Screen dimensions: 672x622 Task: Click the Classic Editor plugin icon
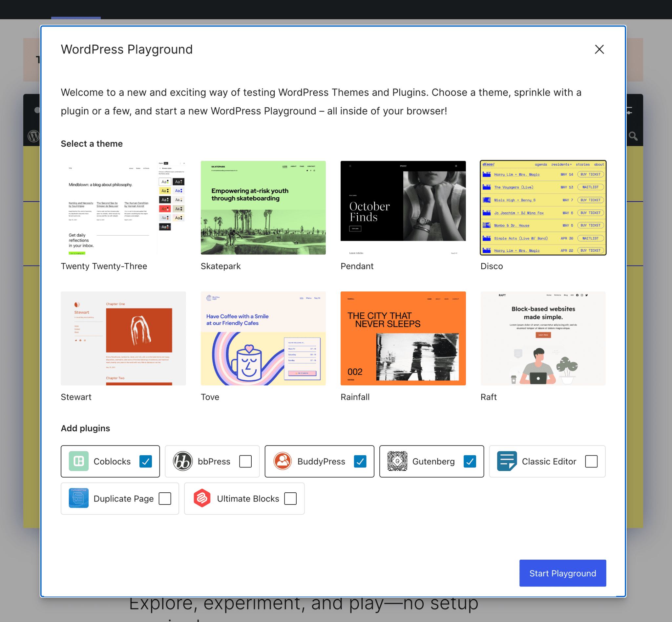505,461
